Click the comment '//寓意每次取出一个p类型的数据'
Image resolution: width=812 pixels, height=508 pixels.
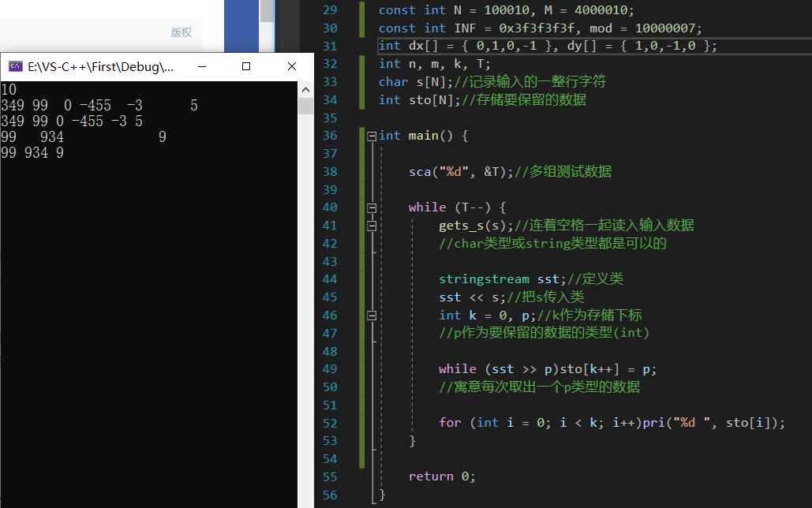click(x=539, y=387)
